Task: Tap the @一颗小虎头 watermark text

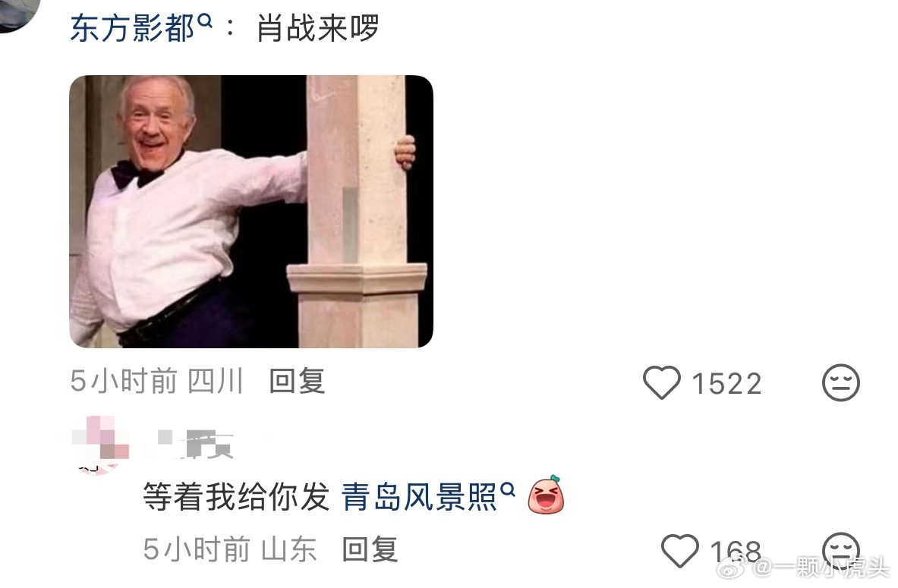Action: tap(821, 568)
